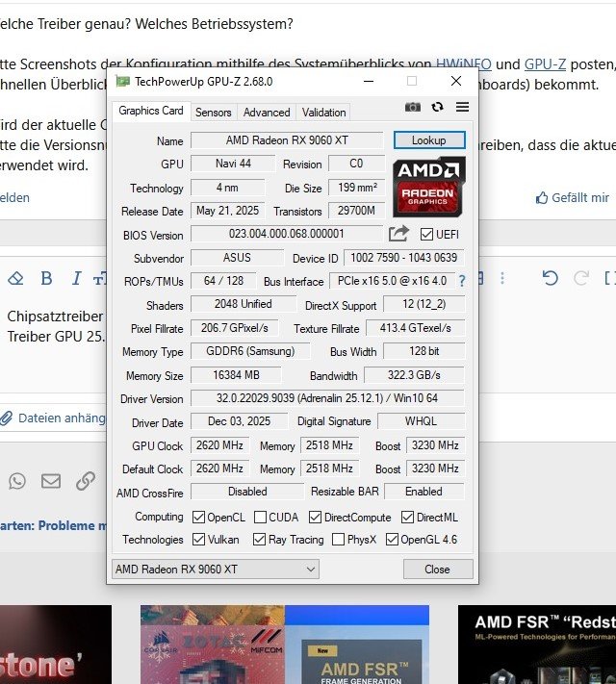Screen dimensions: 616x684
Task: Click the BIOS export share icon
Action: click(398, 234)
